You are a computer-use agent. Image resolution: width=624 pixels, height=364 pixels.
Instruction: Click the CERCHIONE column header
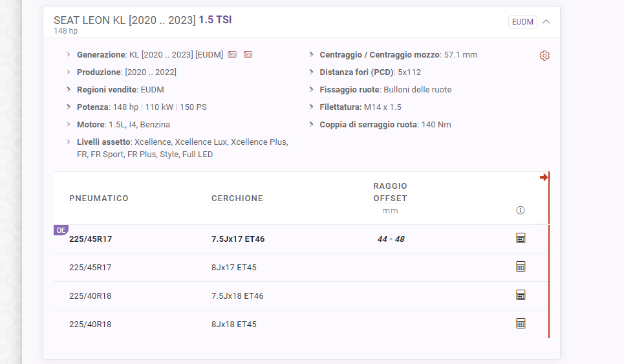[237, 198]
